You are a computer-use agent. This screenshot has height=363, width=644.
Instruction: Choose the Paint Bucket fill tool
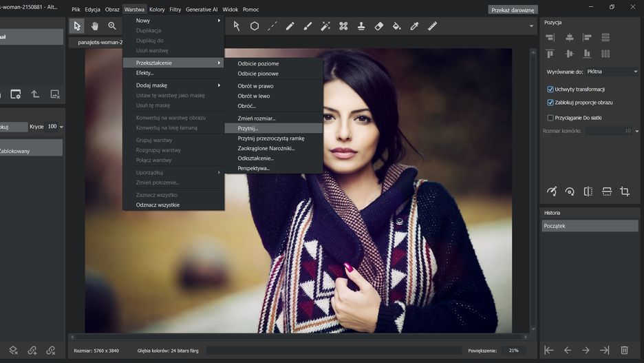(396, 26)
